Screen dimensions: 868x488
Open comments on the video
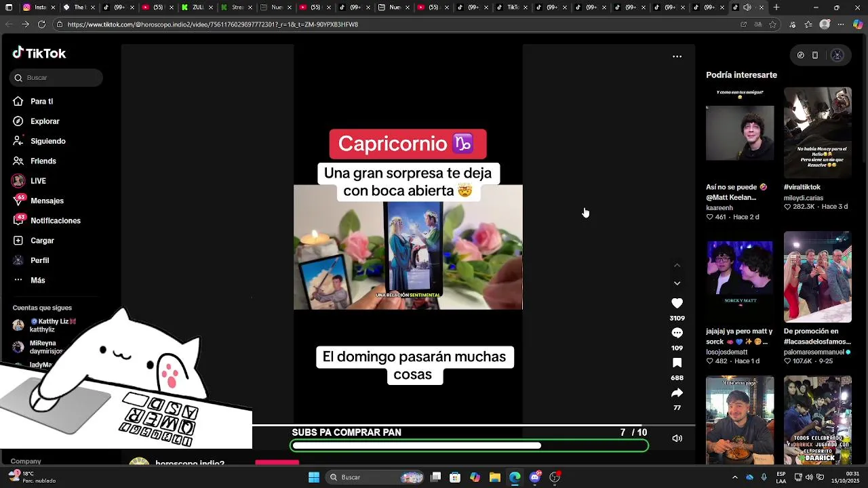click(x=677, y=333)
